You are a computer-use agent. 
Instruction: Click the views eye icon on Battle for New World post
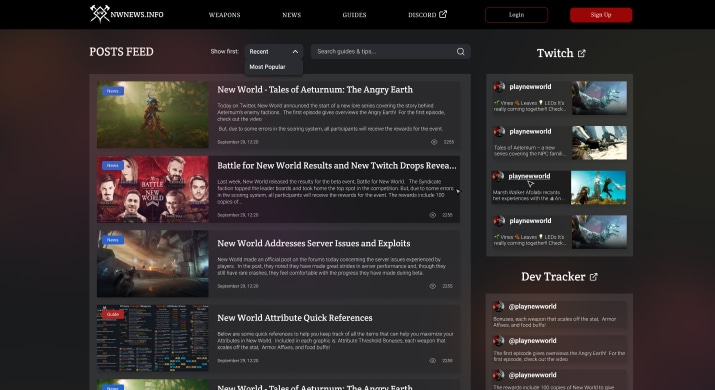pos(432,215)
